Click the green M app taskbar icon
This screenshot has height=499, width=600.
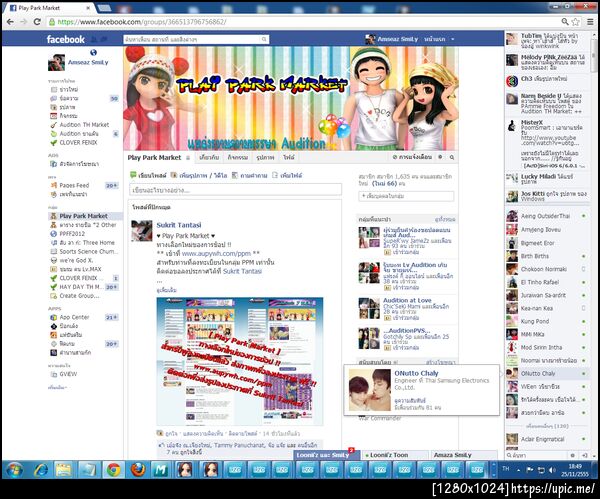(x=160, y=470)
